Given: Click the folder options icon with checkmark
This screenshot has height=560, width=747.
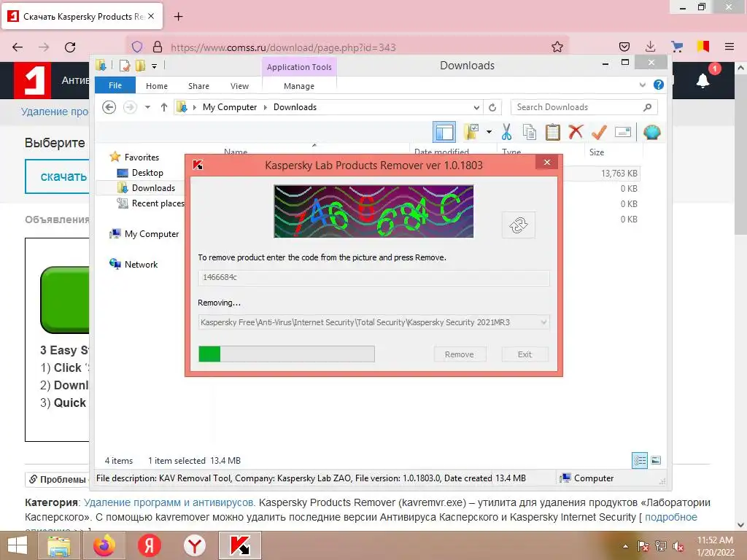Looking at the screenshot, I should tap(472, 132).
